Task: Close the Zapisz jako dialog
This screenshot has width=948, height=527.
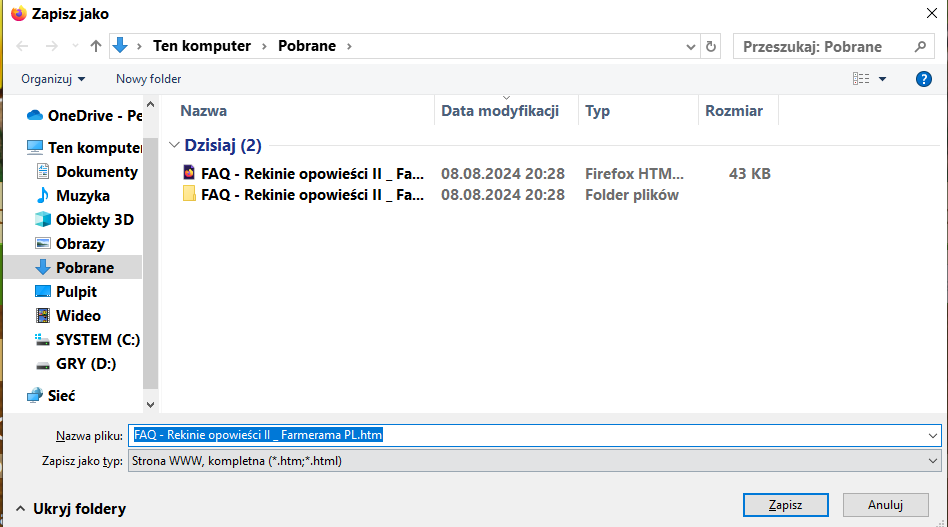Action: 932,13
